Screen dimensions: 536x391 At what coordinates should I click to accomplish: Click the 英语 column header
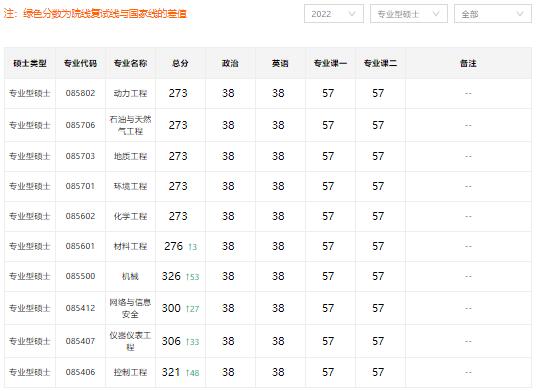pyautogui.click(x=280, y=64)
